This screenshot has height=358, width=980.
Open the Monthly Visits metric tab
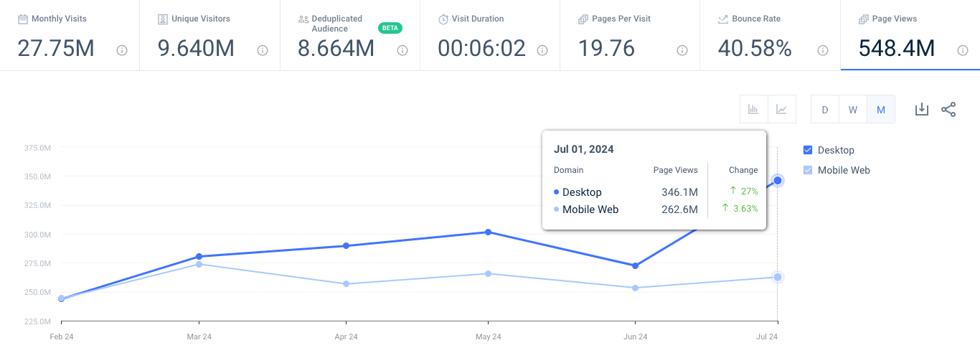coord(70,35)
